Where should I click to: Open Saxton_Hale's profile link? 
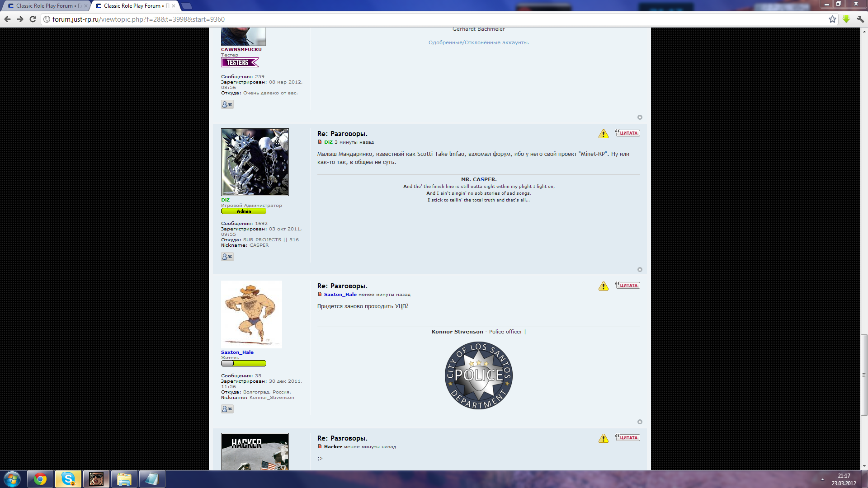(x=237, y=352)
